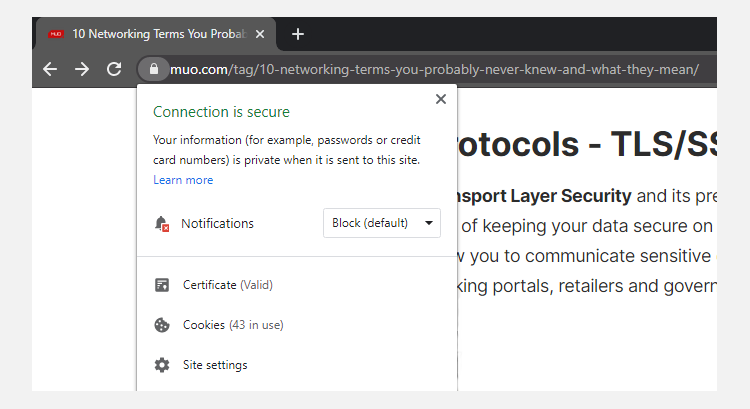750x409 pixels.
Task: Click the TLS/SS article heading
Action: pyautogui.click(x=587, y=144)
